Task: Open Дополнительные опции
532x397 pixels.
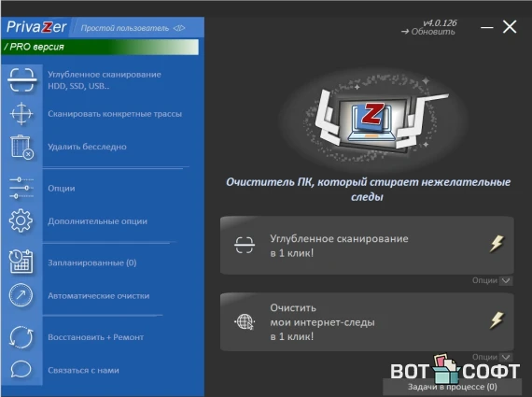Action: [97, 221]
